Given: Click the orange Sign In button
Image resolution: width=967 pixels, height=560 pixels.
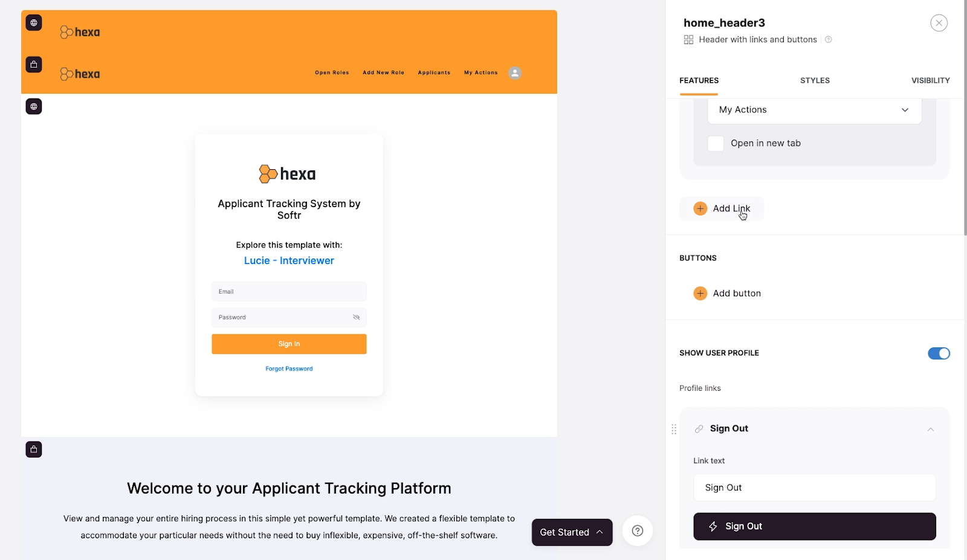Looking at the screenshot, I should tap(289, 344).
